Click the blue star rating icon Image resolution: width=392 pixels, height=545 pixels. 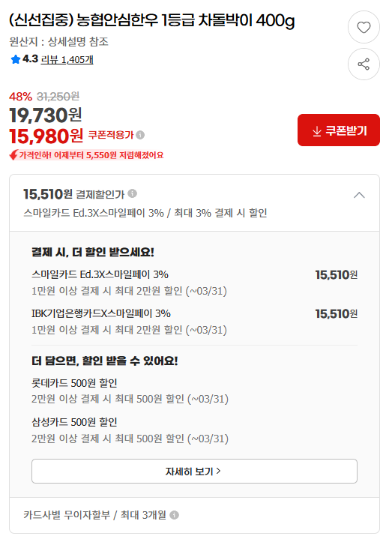pos(15,59)
